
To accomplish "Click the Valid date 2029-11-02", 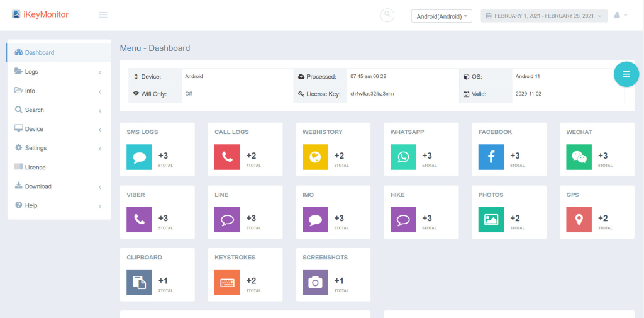I will pyautogui.click(x=528, y=94).
